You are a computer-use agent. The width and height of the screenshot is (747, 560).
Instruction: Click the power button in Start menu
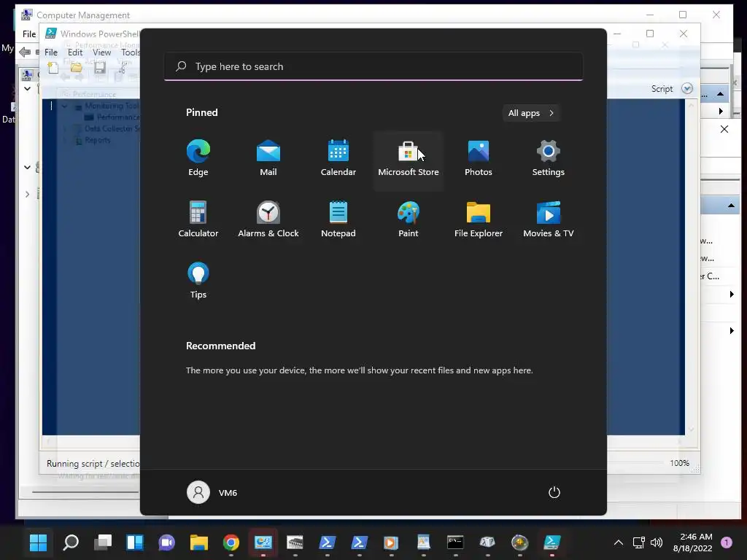pos(554,492)
